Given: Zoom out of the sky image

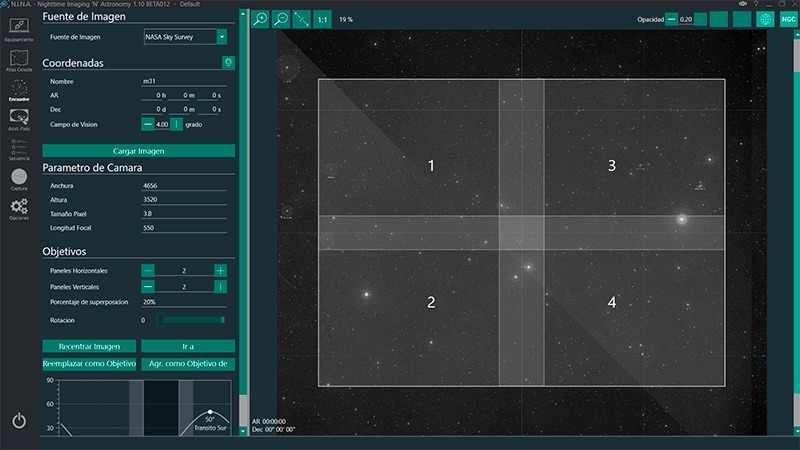Looking at the screenshot, I should (x=281, y=19).
